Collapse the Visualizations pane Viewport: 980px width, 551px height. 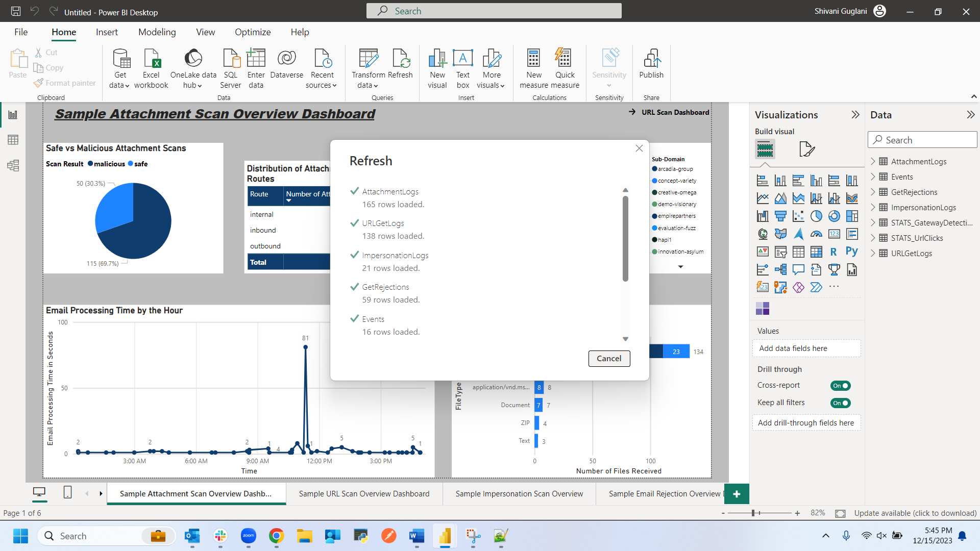[x=855, y=115]
